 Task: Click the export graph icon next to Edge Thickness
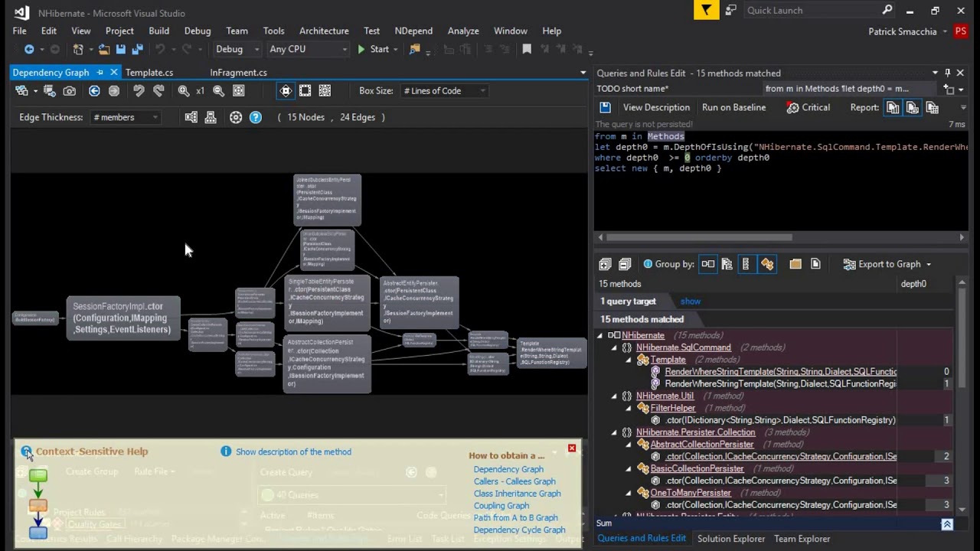tap(191, 117)
